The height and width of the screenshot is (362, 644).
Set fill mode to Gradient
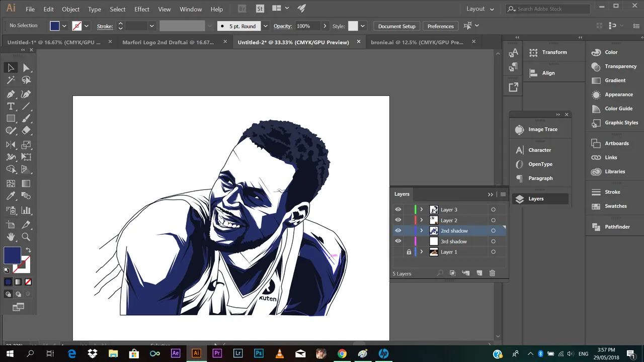point(18,282)
